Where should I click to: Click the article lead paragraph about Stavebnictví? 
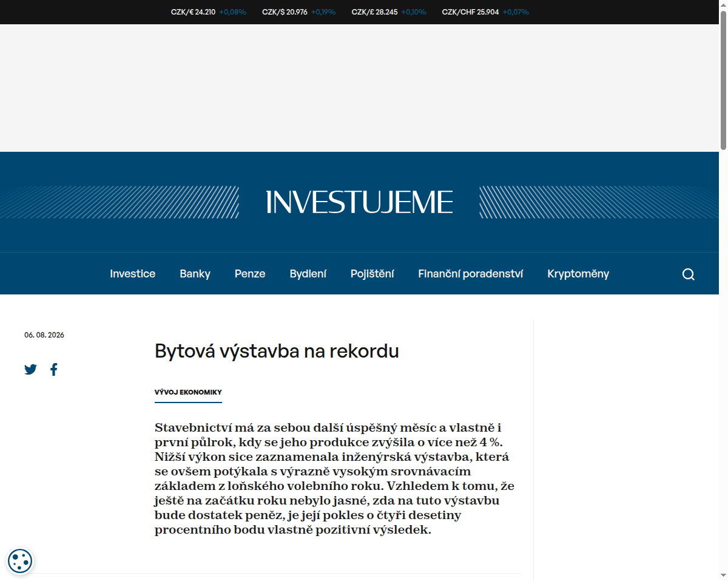[x=335, y=478]
